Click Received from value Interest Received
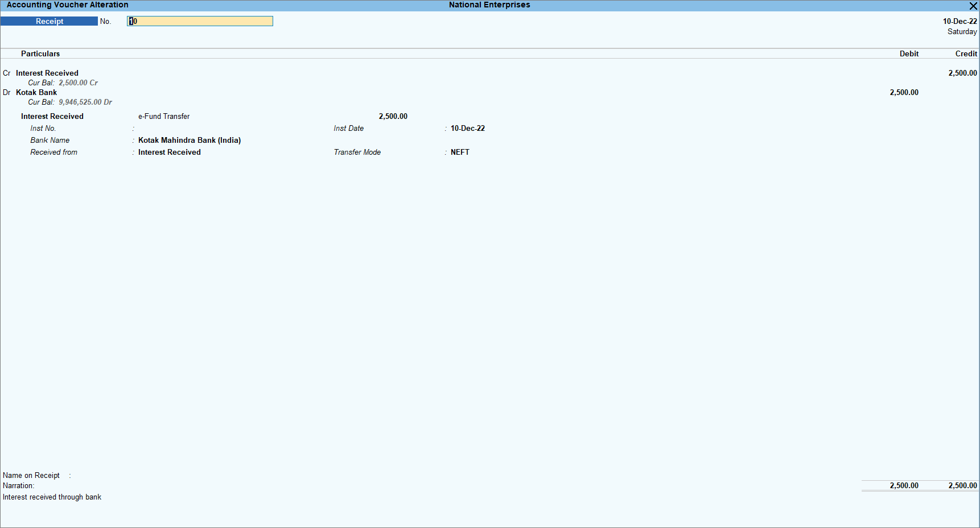The image size is (980, 528). pos(170,152)
